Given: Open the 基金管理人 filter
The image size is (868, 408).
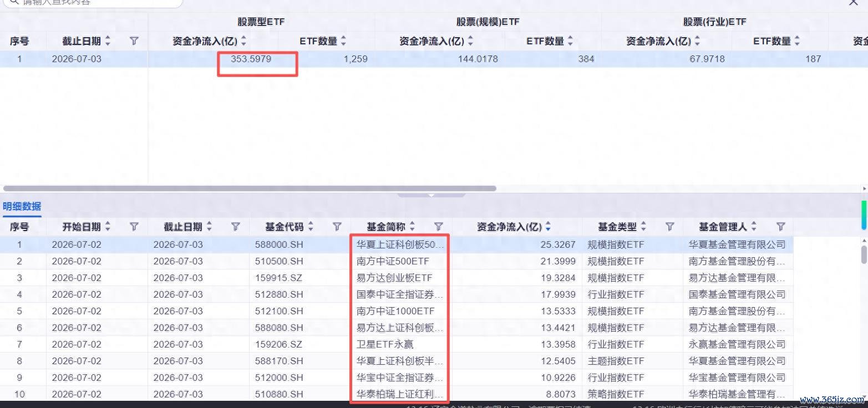Looking at the screenshot, I should click(x=780, y=227).
